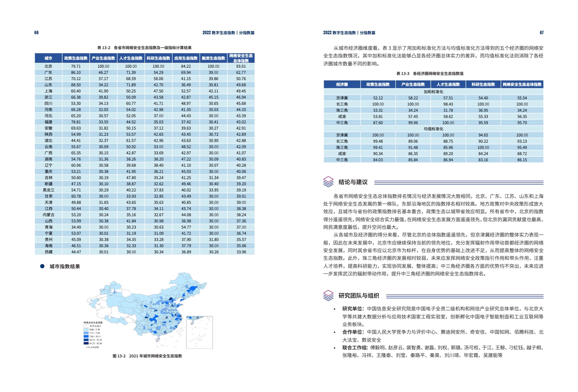Click the bullet point before 研究单位
Screen dimensions: 578x392
335,309
